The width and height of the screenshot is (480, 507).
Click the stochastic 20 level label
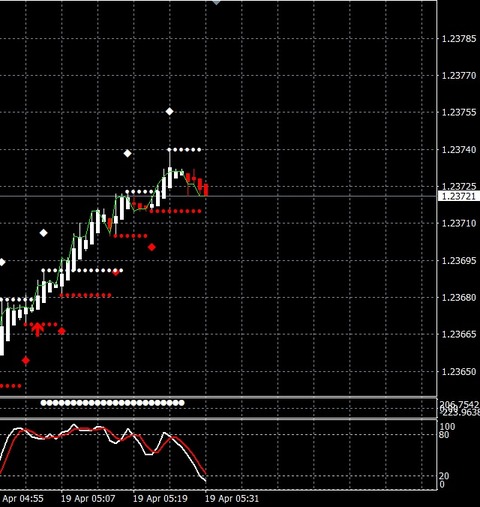(x=445, y=476)
